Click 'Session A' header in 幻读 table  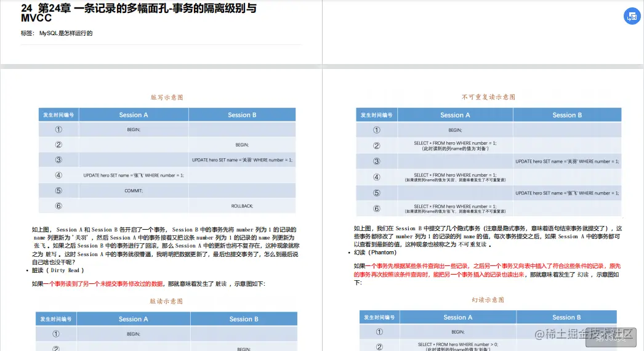458,317
